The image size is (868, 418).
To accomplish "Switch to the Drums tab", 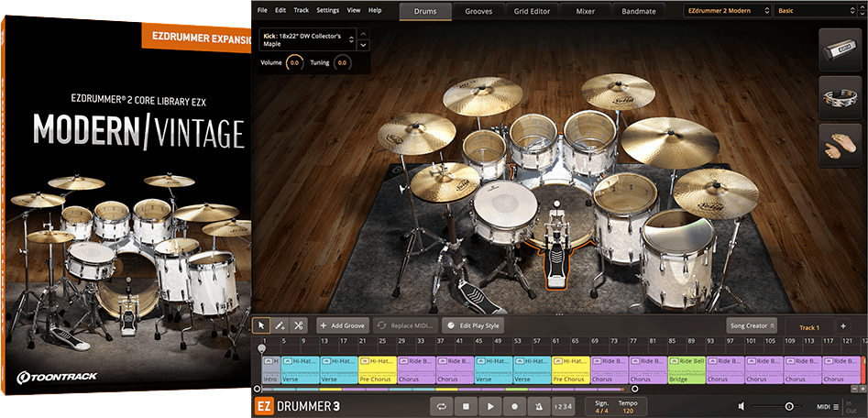I will click(x=424, y=11).
